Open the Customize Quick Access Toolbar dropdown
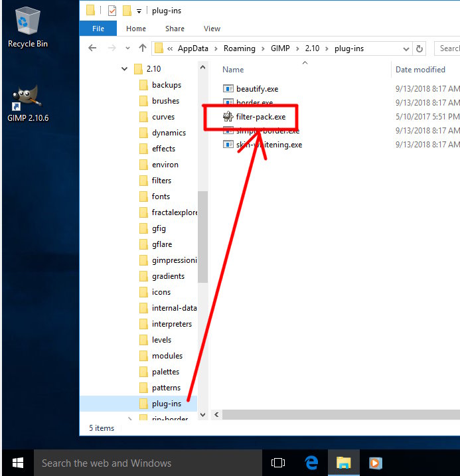Screen dimensions: 460x476 coord(139,11)
